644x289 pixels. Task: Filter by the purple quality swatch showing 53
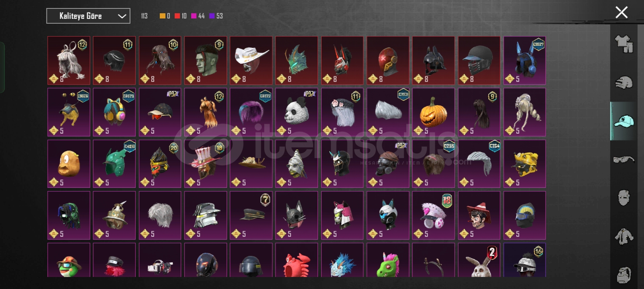coord(212,16)
